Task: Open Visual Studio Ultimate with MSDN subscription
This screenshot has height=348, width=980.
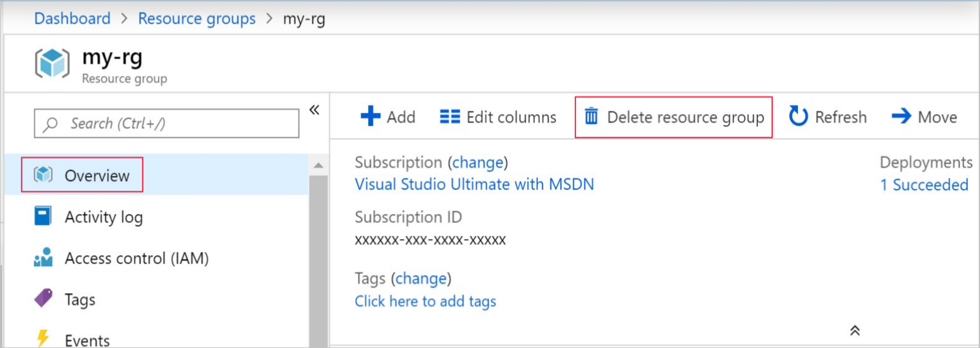Action: tap(474, 184)
